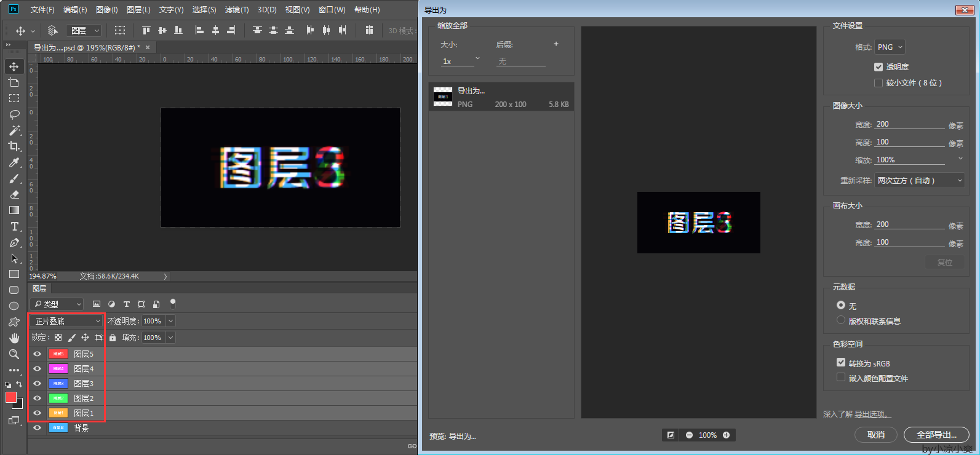Uncheck the 透明度 checkbox

(x=878, y=67)
